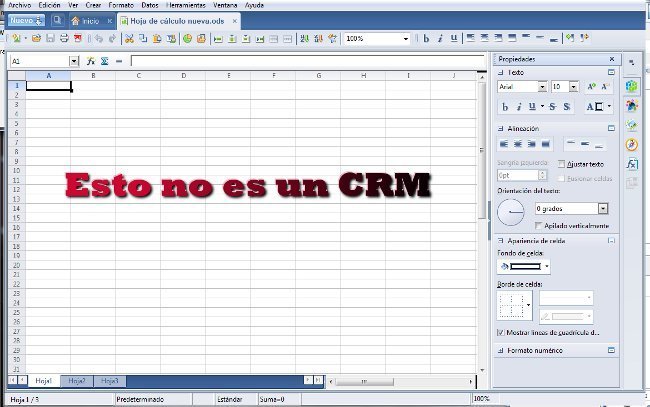
Task: Check the Apilado verticalmente checkbox
Action: [538, 225]
